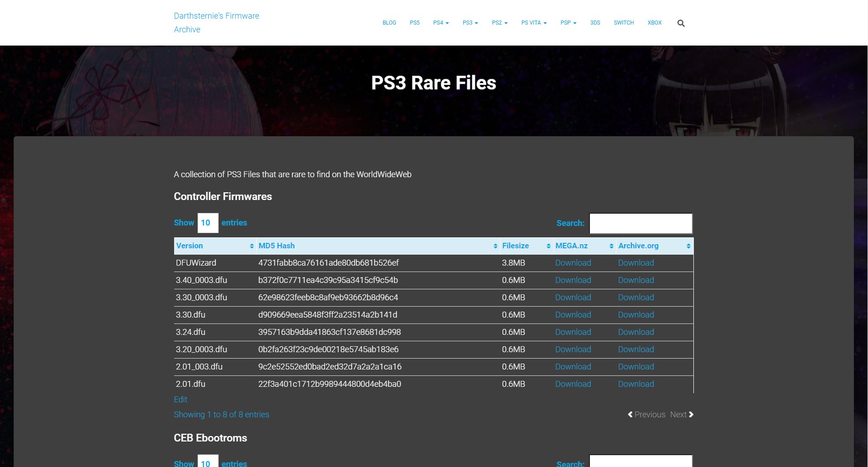Download DFUWizard from MEGA.nz

[x=573, y=263]
